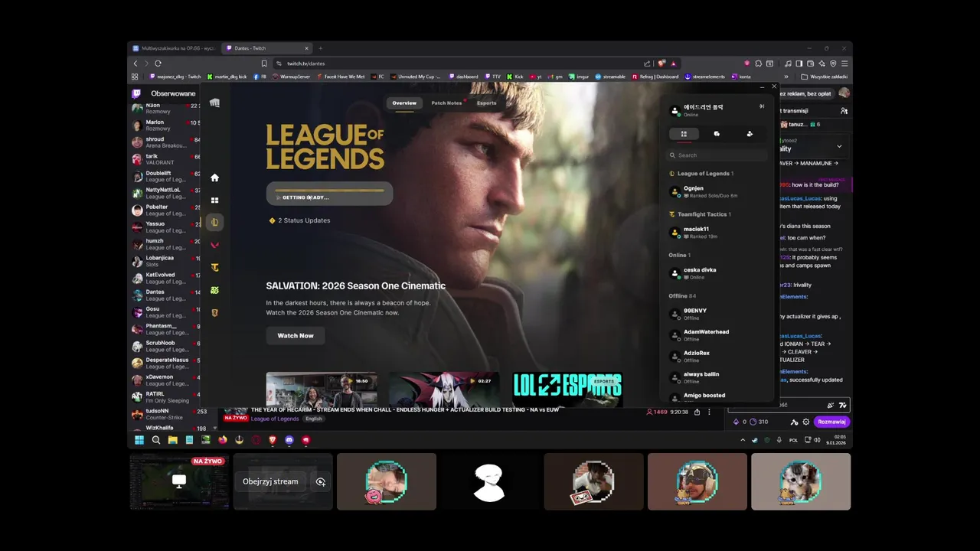Open Windows taskbar search
980x551 pixels.
(156, 440)
